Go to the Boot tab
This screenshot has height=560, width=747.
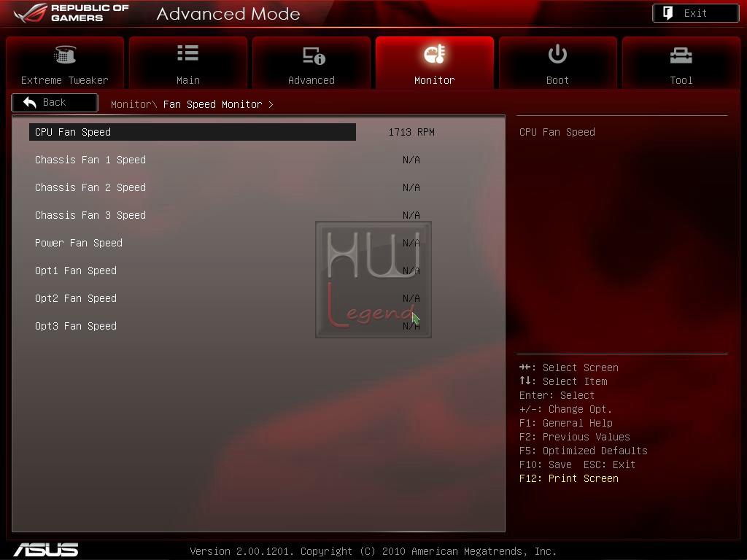558,63
